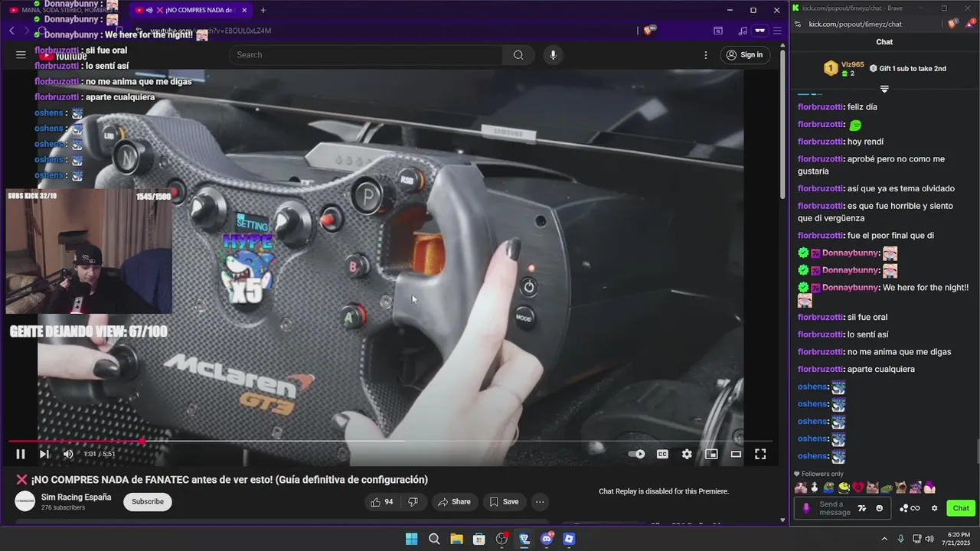
Task: Pause the YouTube video
Action: (21, 454)
